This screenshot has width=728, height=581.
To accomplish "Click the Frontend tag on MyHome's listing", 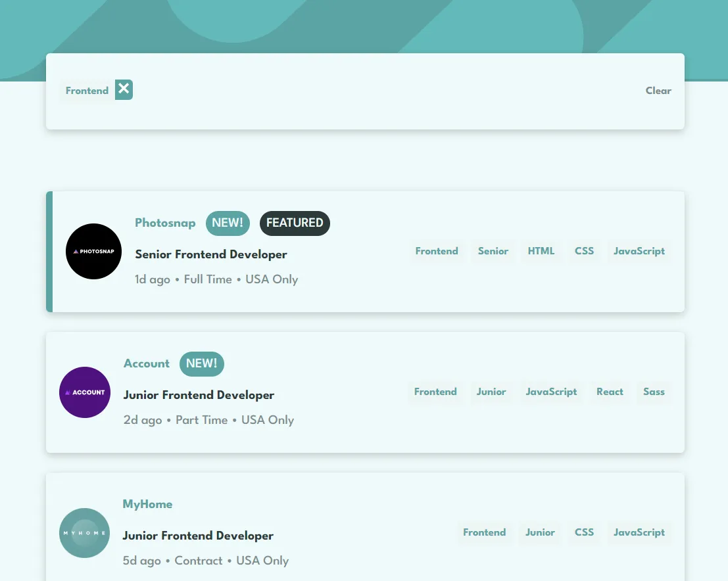I will tap(485, 532).
